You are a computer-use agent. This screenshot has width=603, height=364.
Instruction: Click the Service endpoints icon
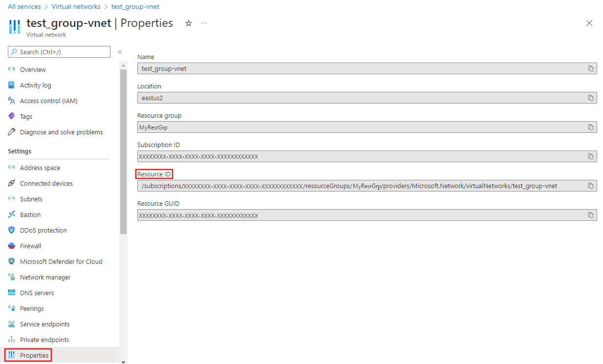coord(12,324)
